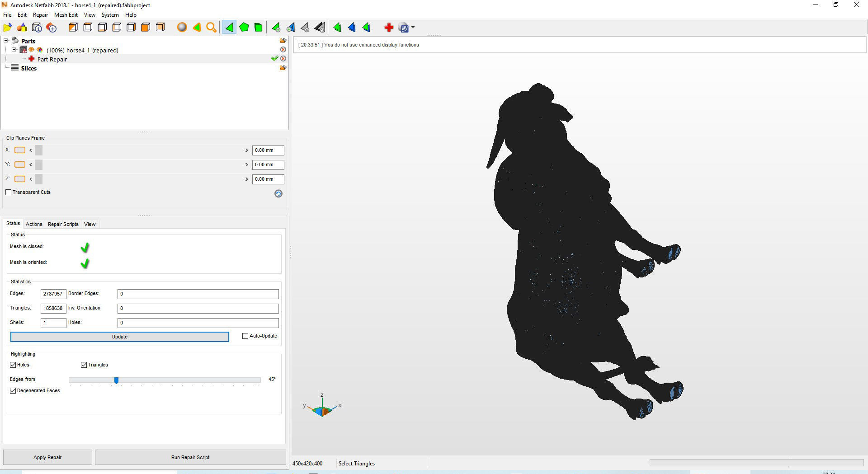
Task: Toggle visibility eye of horse4_1_(repaired)
Action: (32, 50)
